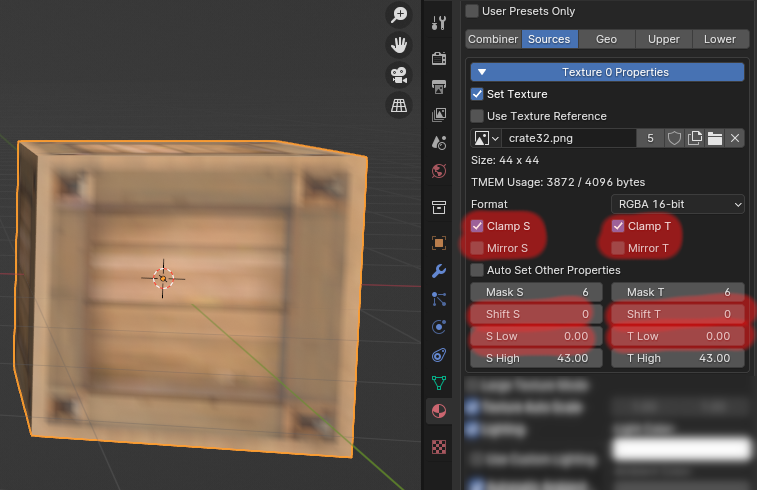Open the image browse dropdown beside crate32.png
Image resolution: width=757 pixels, height=490 pixels.
[487, 138]
